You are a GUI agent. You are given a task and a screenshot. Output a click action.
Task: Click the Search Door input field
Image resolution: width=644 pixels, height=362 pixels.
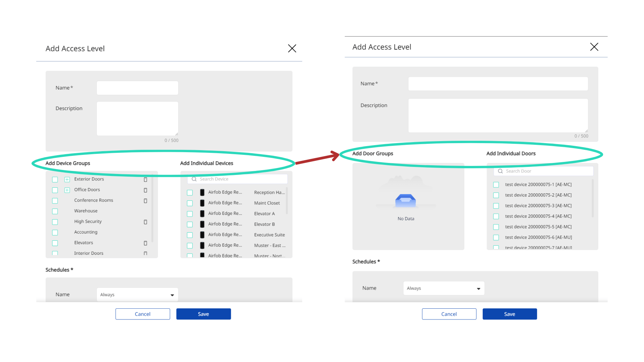coord(543,171)
